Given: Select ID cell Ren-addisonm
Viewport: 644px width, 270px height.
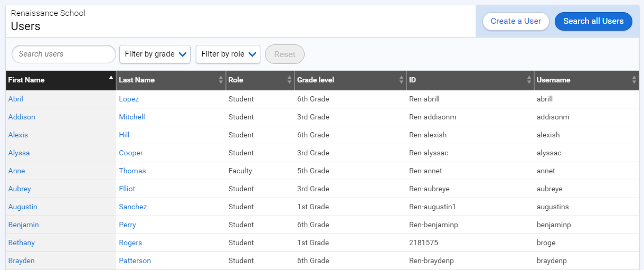Looking at the screenshot, I should (432, 117).
